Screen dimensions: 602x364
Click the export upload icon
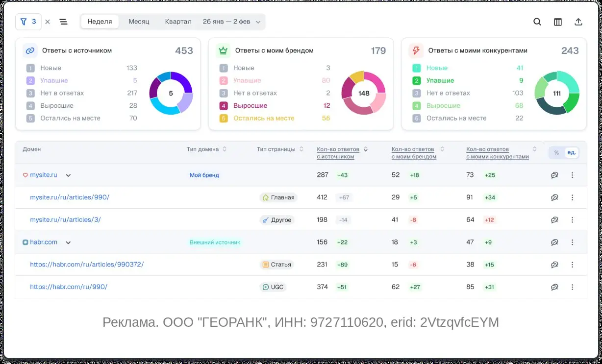(578, 22)
